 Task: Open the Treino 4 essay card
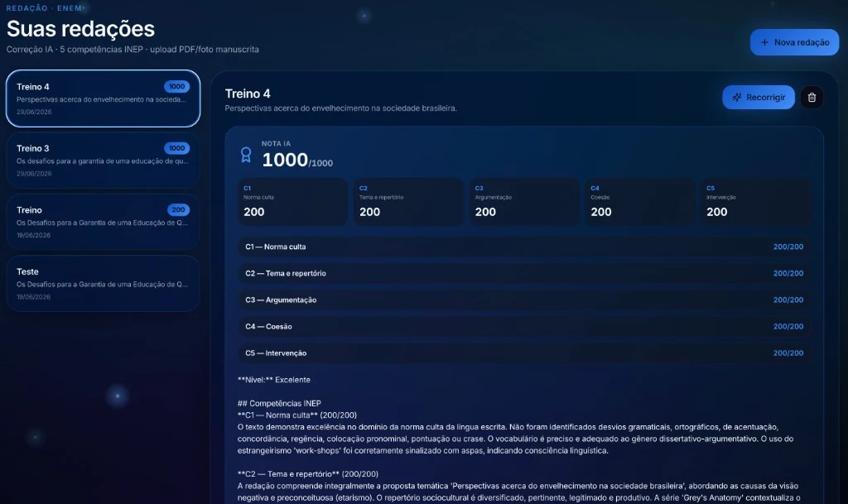coord(103,98)
